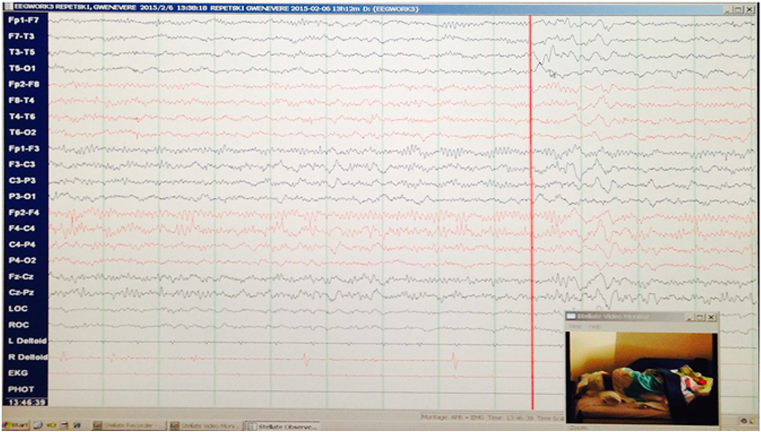
Task: Click the Stellate Video Monitor title bar icon
Action: pos(571,316)
